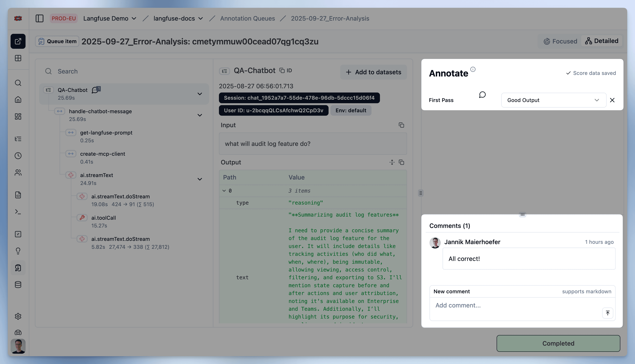Copy the Output content
Image resolution: width=635 pixels, height=364 pixels.
click(401, 162)
